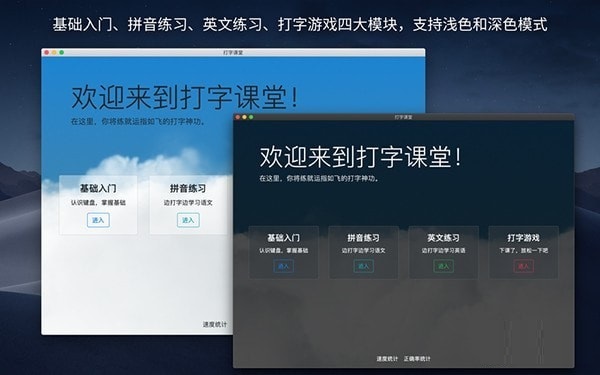Click 下课了，放松一下吧 subtitle in dark window
The height and width of the screenshot is (375, 600).
pyautogui.click(x=523, y=251)
